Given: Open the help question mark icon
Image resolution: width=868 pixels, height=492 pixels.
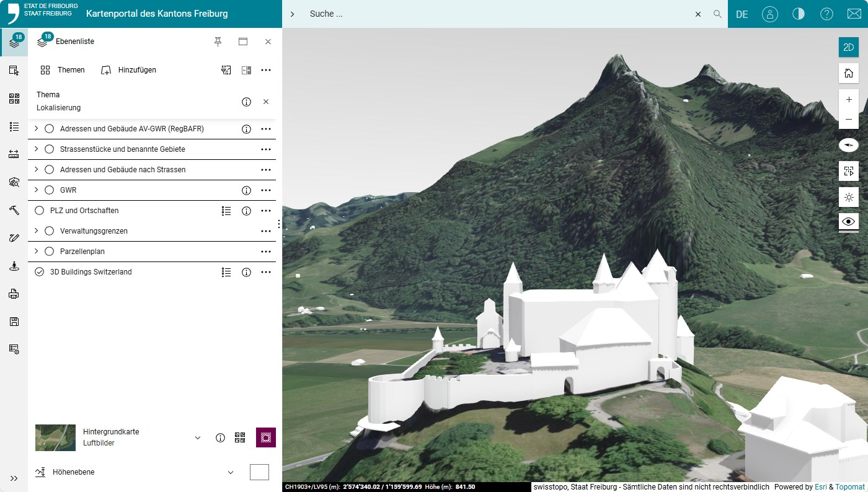Looking at the screenshot, I should [x=826, y=14].
